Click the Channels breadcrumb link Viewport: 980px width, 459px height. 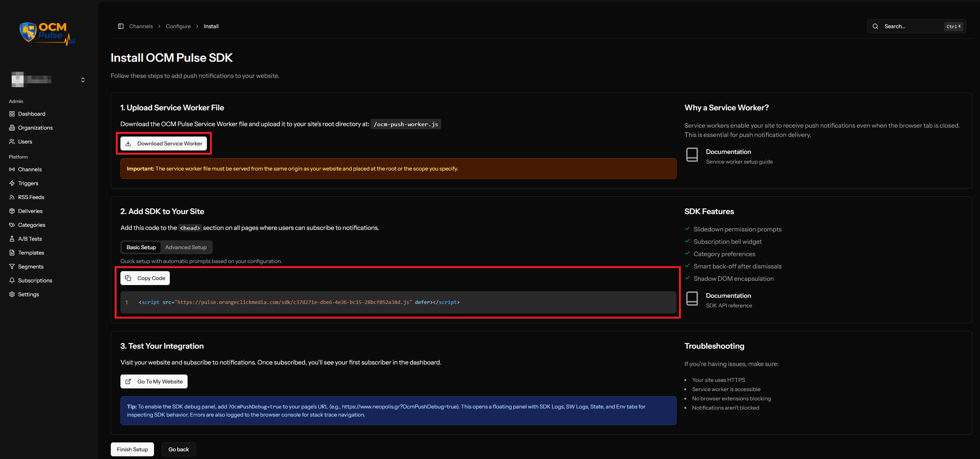pyautogui.click(x=141, y=26)
